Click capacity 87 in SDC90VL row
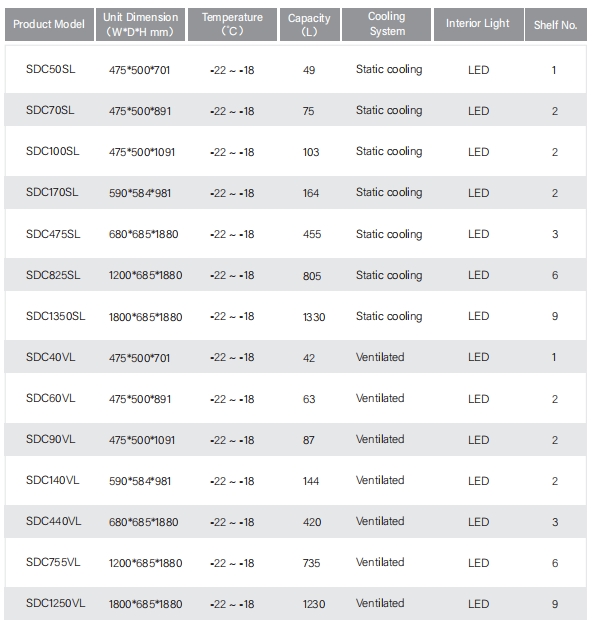This screenshot has width=596, height=630. [309, 440]
